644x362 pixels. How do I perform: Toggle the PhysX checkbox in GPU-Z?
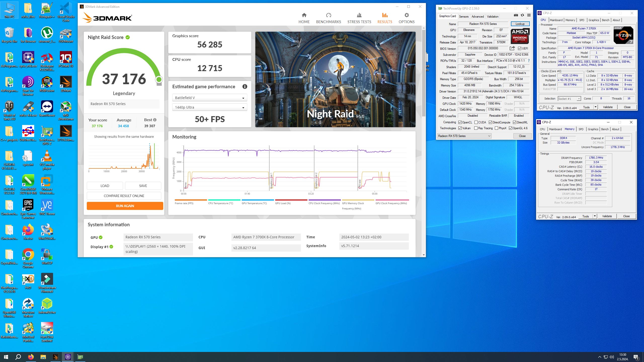point(496,128)
